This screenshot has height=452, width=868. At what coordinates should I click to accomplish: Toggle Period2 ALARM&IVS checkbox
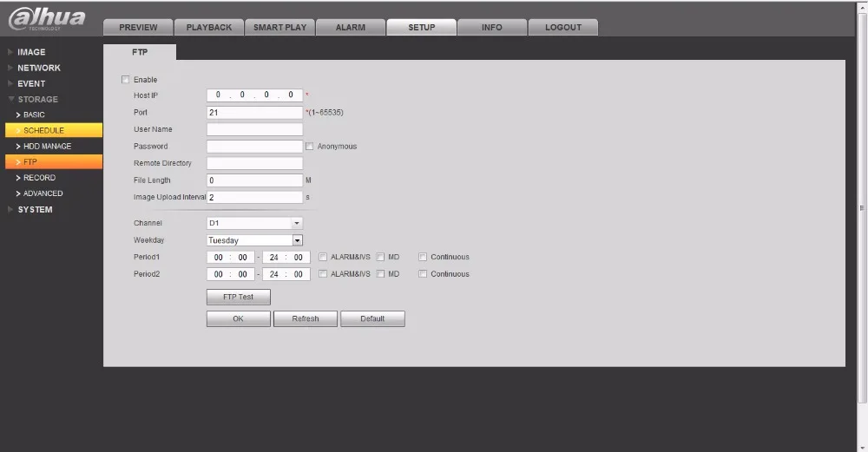pyautogui.click(x=323, y=274)
